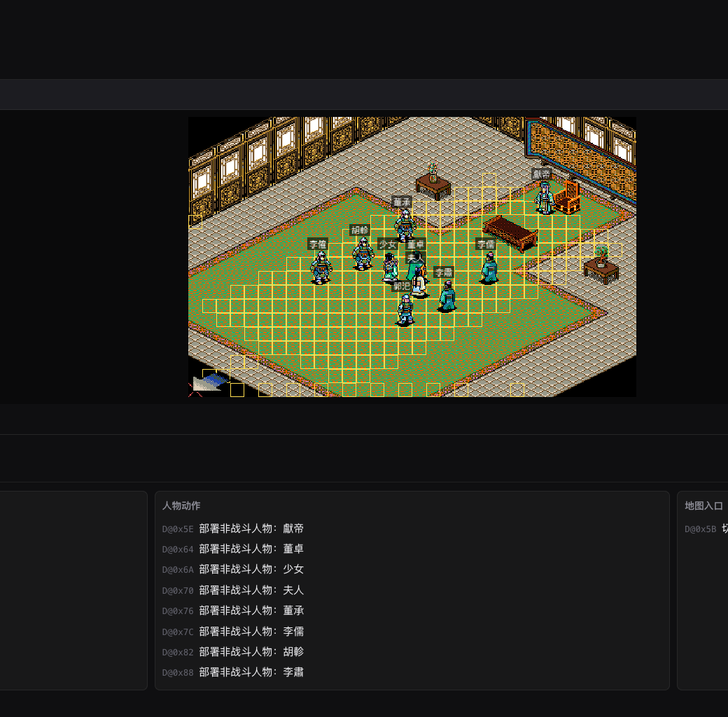The height and width of the screenshot is (717, 728).
Task: Select the 胡軫 soldier sprite
Action: [363, 253]
